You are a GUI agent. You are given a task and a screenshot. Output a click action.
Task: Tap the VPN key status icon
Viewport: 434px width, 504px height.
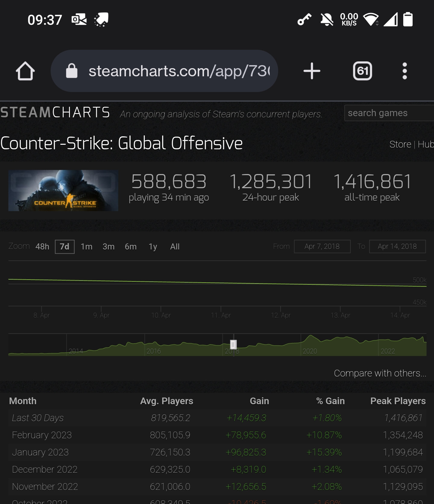coord(304,20)
